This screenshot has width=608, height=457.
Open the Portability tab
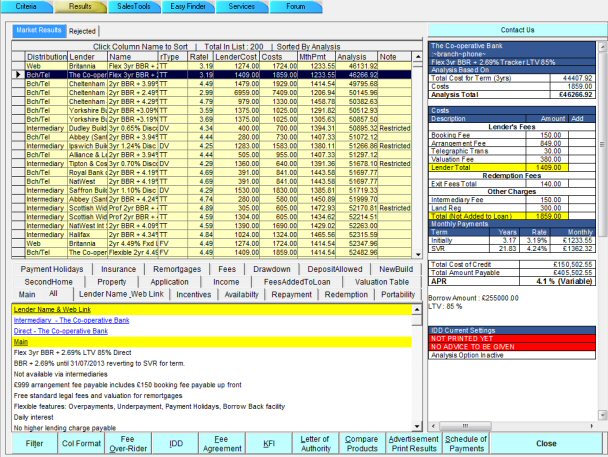click(x=398, y=295)
